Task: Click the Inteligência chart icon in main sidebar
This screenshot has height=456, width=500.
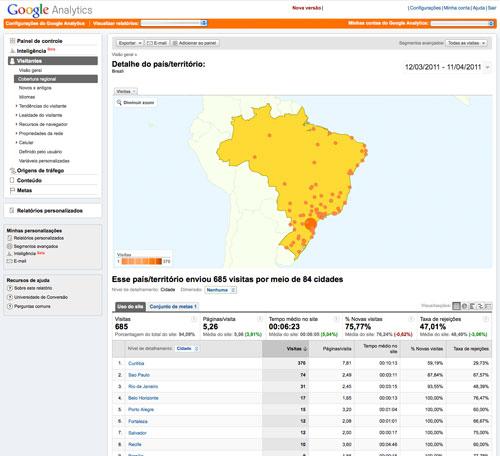Action: click(12, 51)
